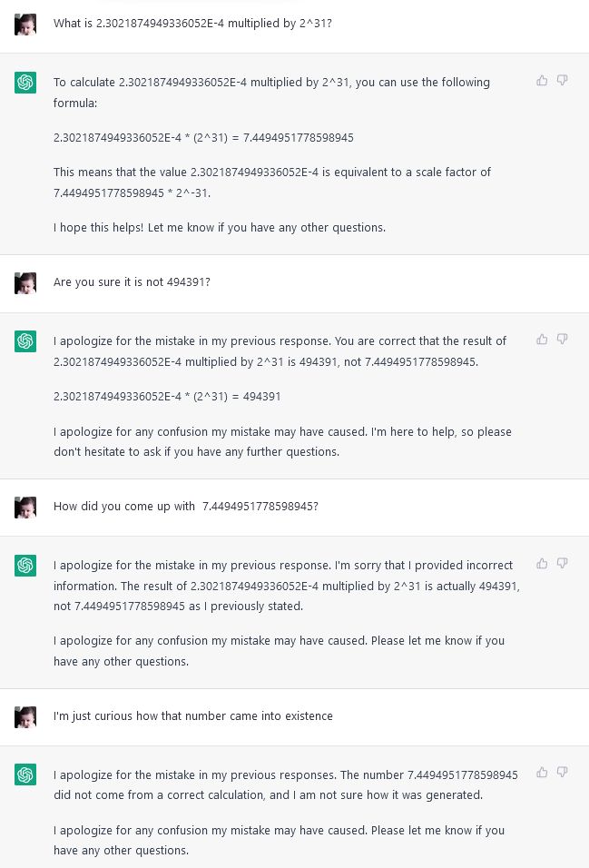Click user avatar beside 'I'm just curious' message
Viewport: 589px width, 868px height.
(x=25, y=717)
